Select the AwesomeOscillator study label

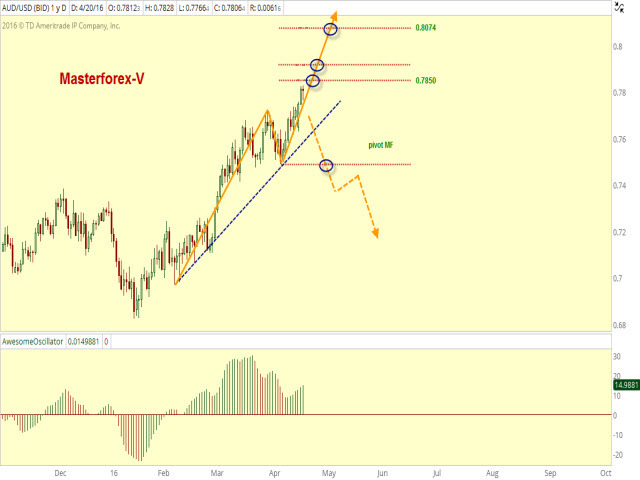[x=33, y=342]
